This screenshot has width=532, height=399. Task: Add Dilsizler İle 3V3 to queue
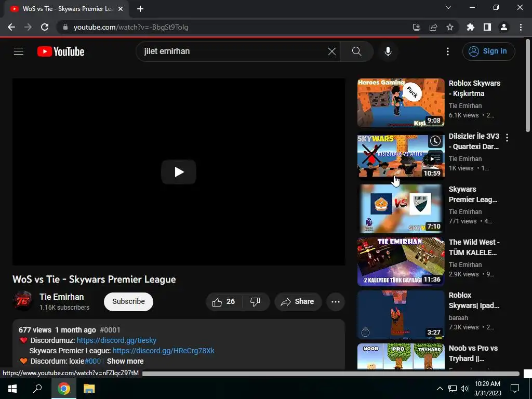pos(435,158)
